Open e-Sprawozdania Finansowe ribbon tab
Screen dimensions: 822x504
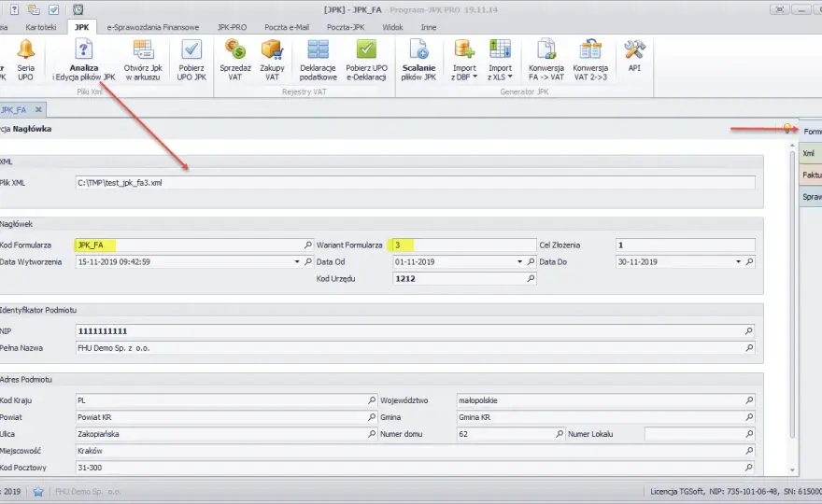point(153,27)
